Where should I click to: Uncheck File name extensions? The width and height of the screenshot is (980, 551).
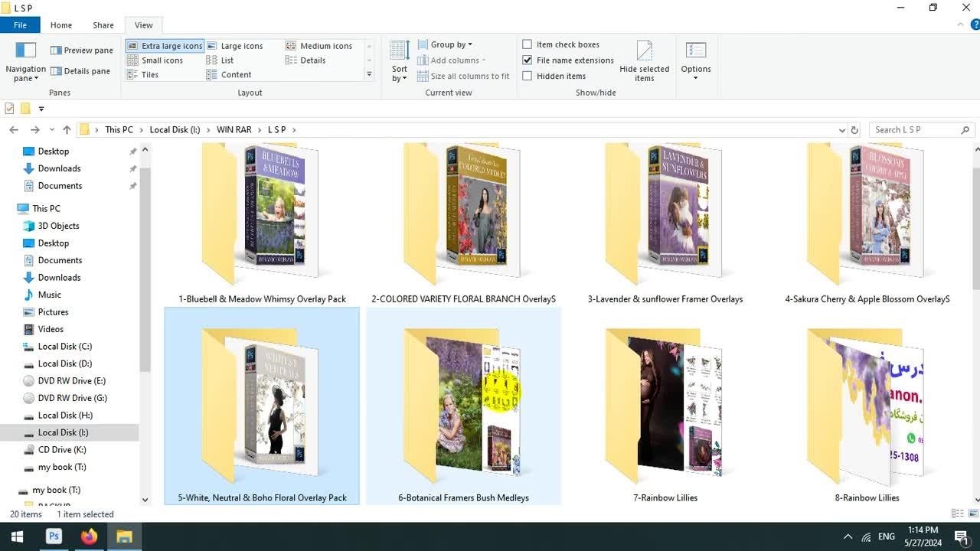(x=528, y=60)
